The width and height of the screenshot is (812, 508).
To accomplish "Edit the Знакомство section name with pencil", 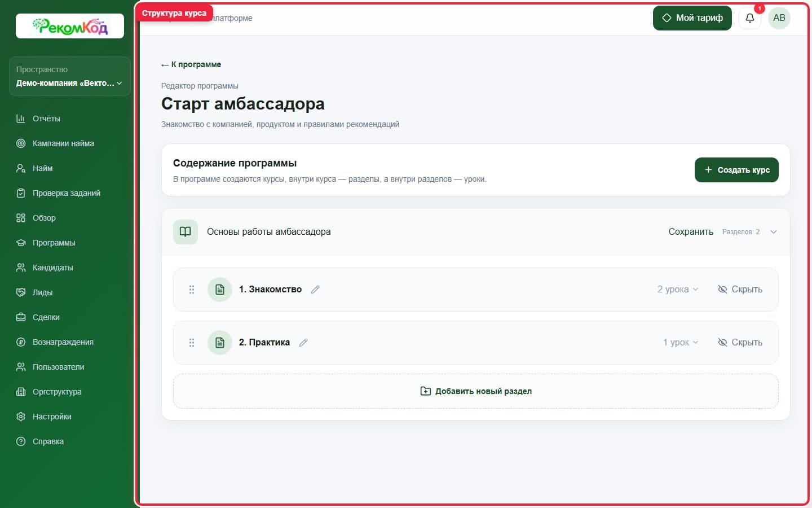I will click(x=315, y=290).
